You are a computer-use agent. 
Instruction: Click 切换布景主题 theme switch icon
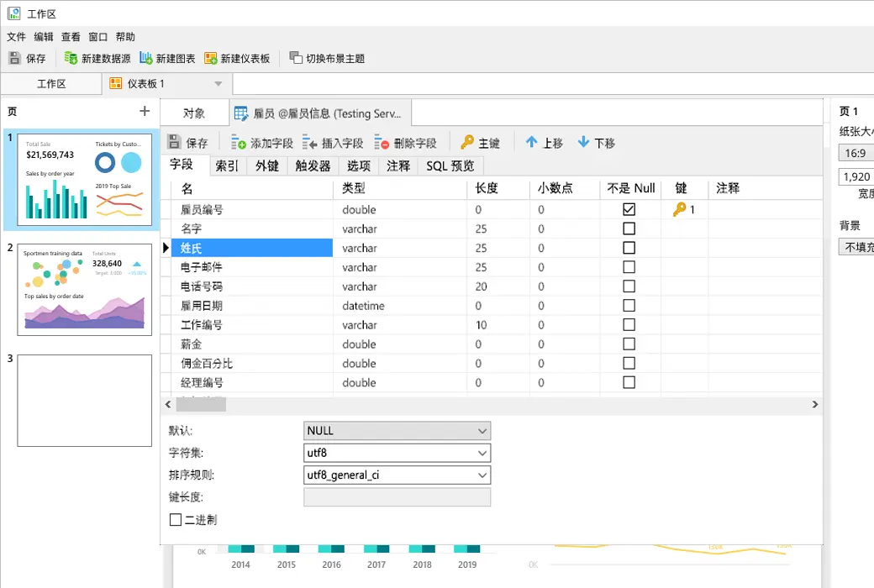pos(296,58)
